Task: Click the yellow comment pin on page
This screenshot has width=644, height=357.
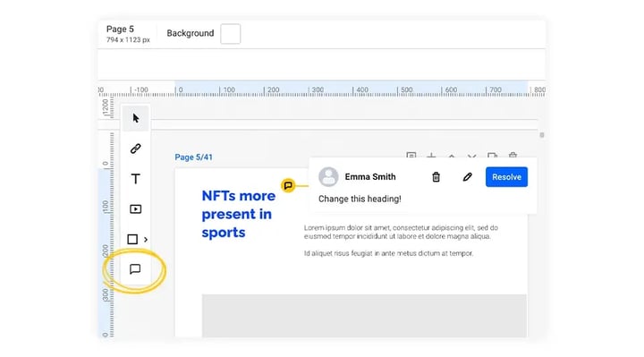Action: coord(288,186)
